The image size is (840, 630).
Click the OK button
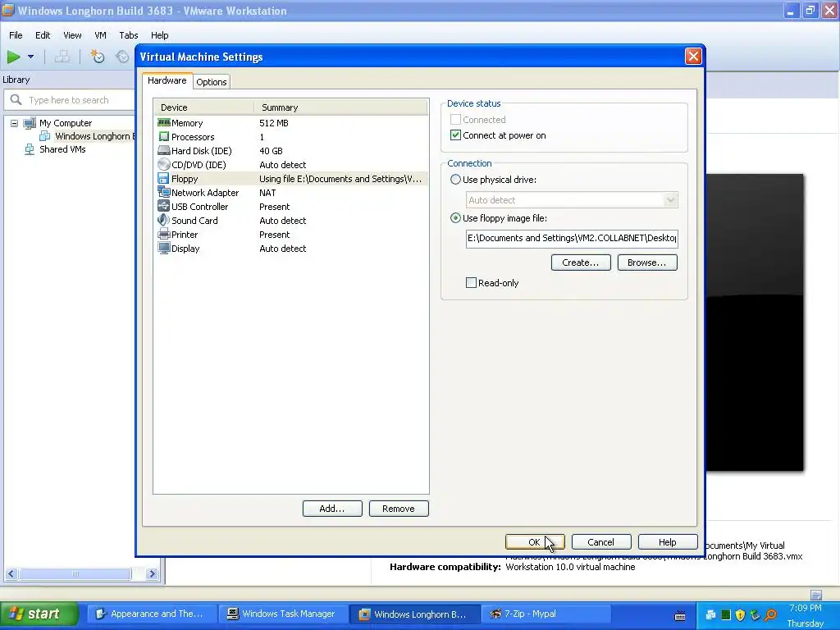[x=535, y=542]
